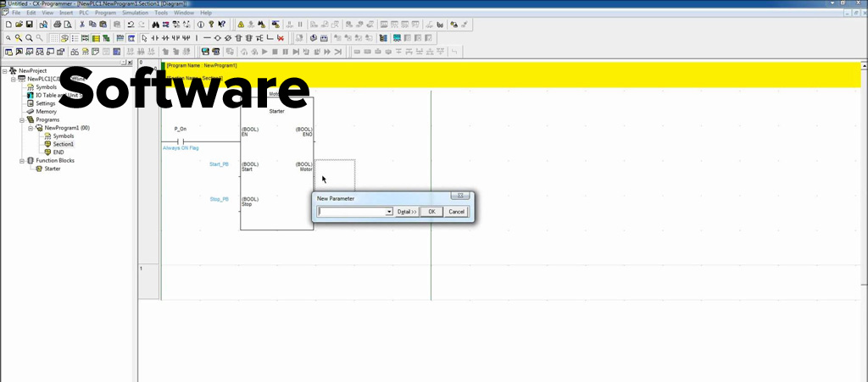Click P_On contact in ladder
Viewport: 868px width, 382px height.
[x=180, y=141]
